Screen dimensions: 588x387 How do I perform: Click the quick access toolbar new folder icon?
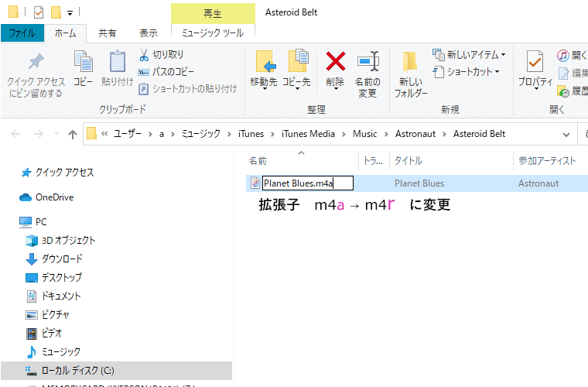click(x=56, y=12)
